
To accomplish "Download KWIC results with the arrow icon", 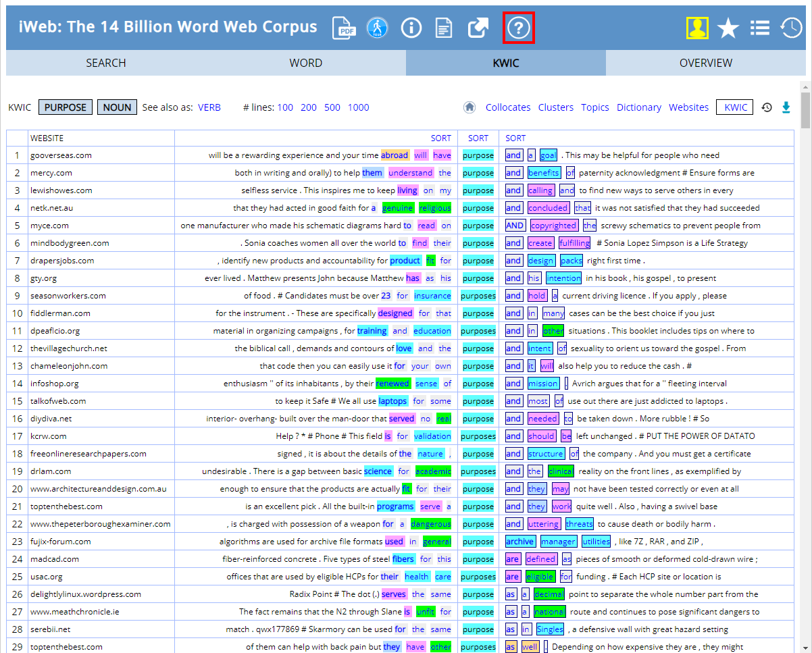I will pyautogui.click(x=786, y=107).
